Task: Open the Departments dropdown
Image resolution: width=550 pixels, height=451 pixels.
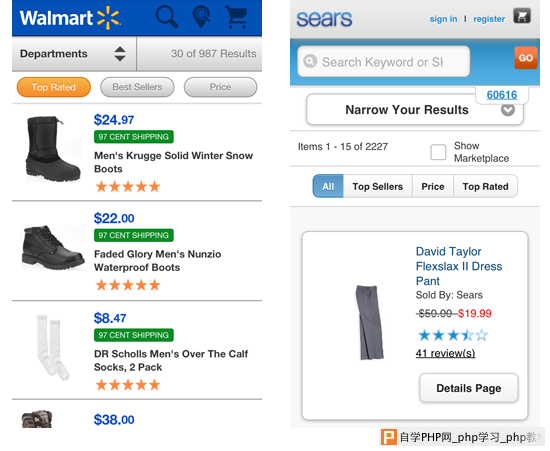Action: (x=74, y=54)
